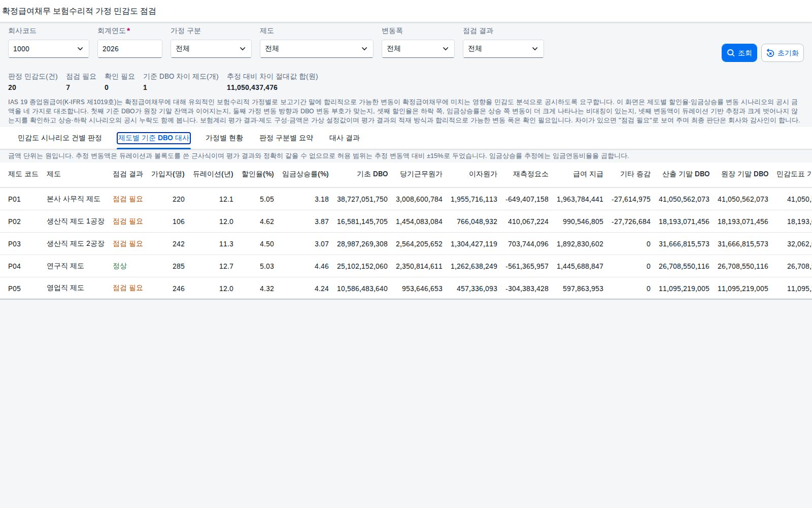Click the P03 code cell

pos(15,244)
